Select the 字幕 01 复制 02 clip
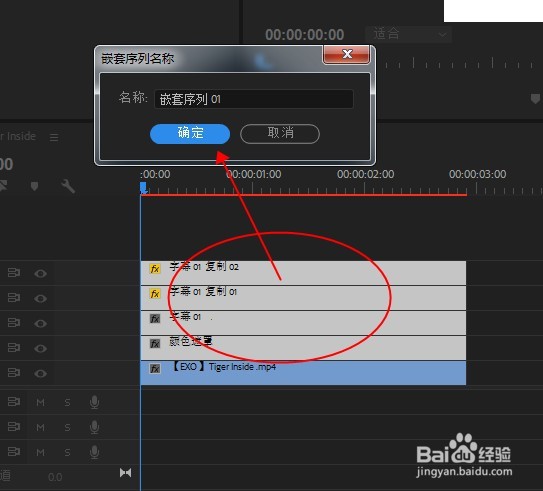Screen dimensions: 543x491 coord(303,273)
